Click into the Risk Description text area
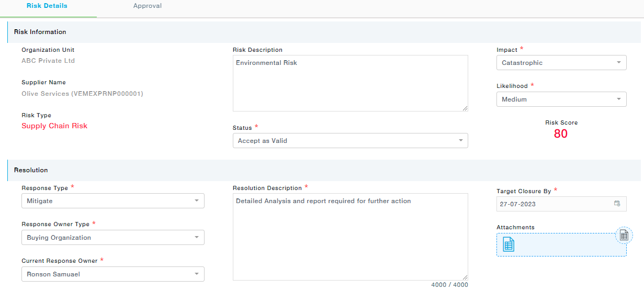Image resolution: width=644 pixels, height=290 pixels. click(x=349, y=84)
